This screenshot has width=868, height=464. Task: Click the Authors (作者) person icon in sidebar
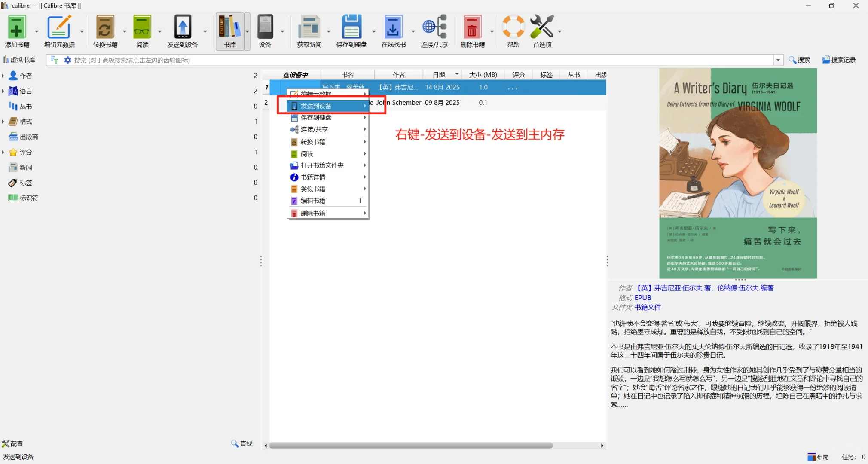click(13, 76)
